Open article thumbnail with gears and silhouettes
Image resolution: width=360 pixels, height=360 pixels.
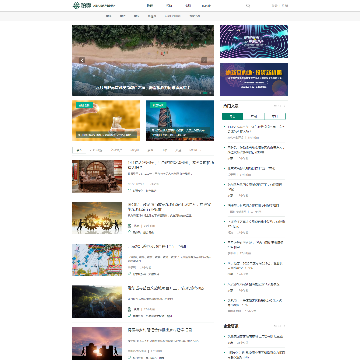(x=97, y=218)
